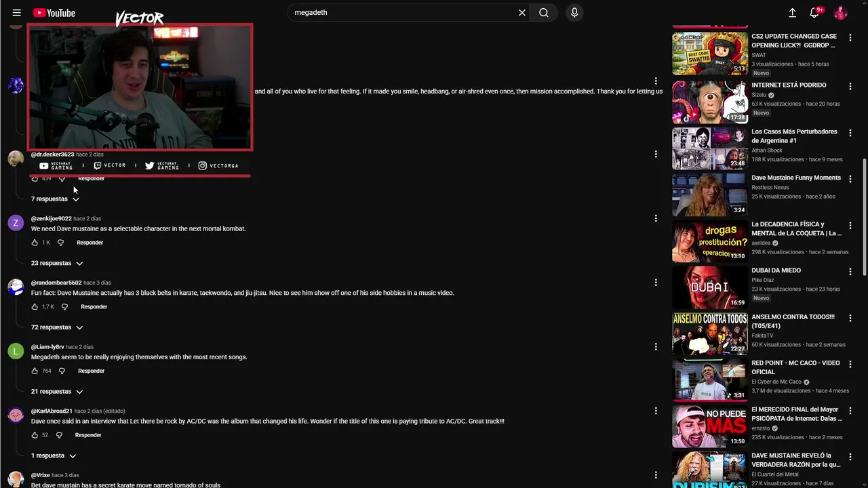The height and width of the screenshot is (488, 868).
Task: Dislike dr.decker3623's comment
Action: [x=62, y=179]
